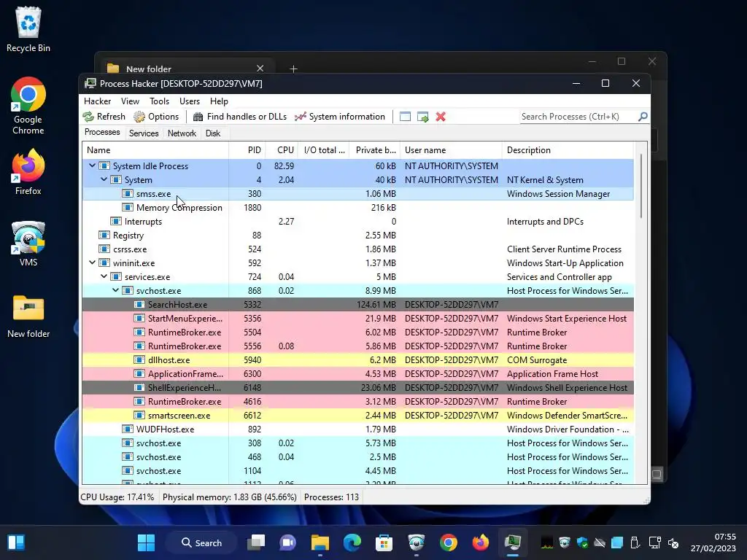This screenshot has height=560, width=747.
Task: Click the Refresh toolbar button
Action: pos(104,117)
